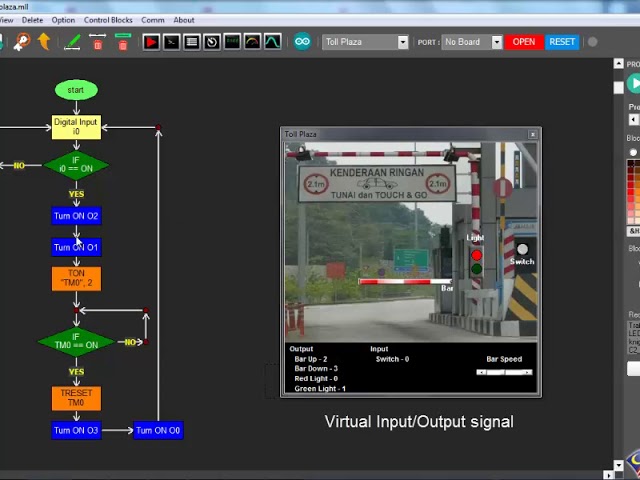The width and height of the screenshot is (640, 480).
Task: Open the No Board port dropdown
Action: (497, 42)
